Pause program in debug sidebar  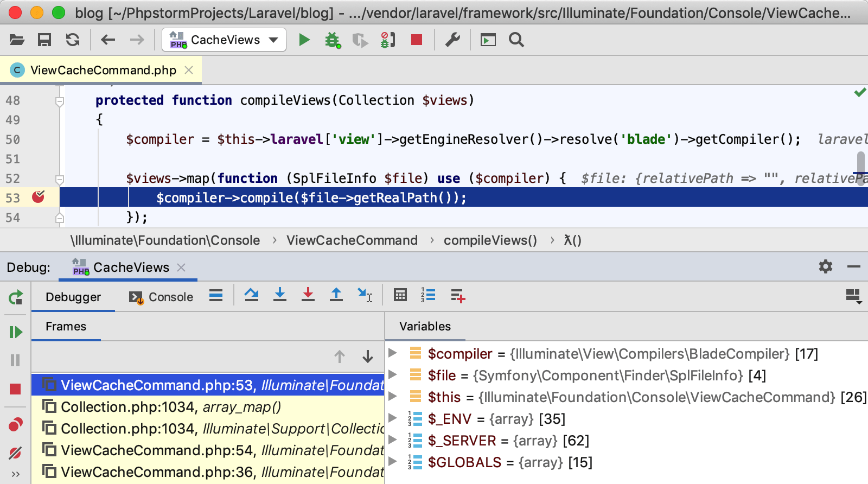pyautogui.click(x=15, y=360)
